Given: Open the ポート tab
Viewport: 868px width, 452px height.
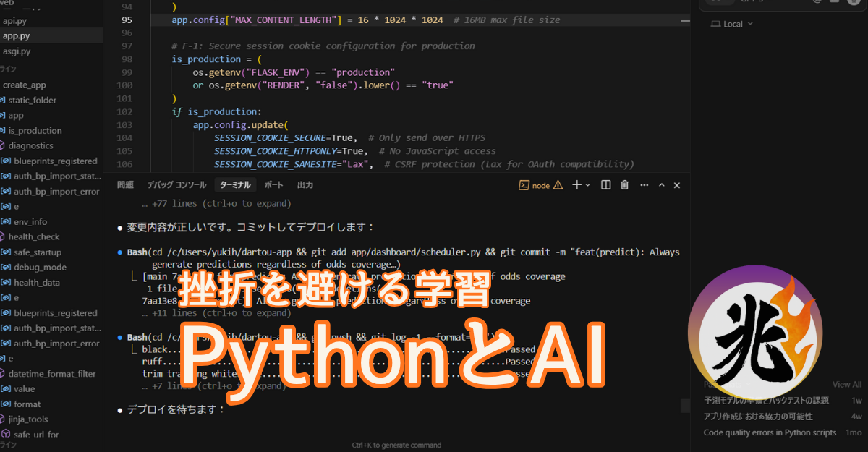Looking at the screenshot, I should coord(273,185).
